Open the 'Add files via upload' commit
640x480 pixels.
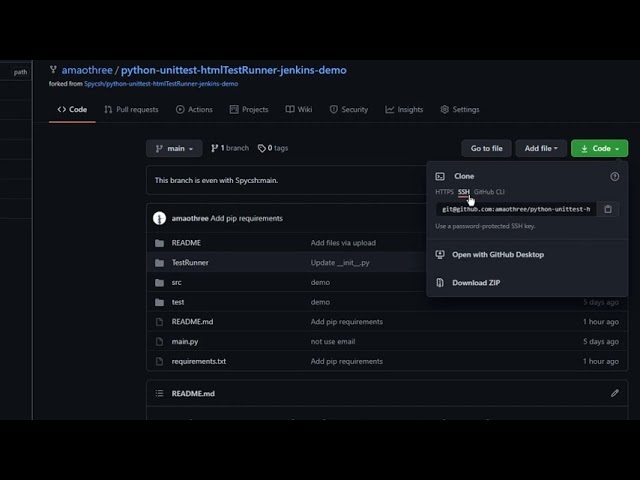coord(343,243)
